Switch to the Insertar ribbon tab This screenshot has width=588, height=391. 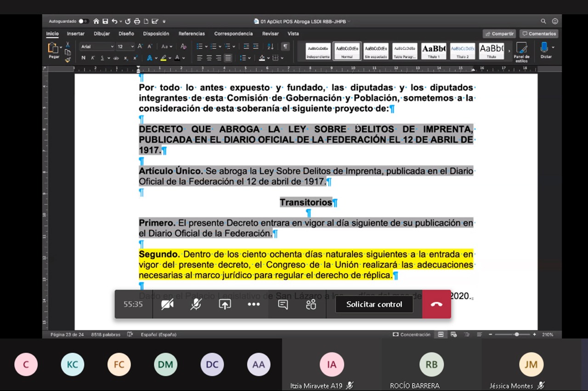(x=76, y=34)
